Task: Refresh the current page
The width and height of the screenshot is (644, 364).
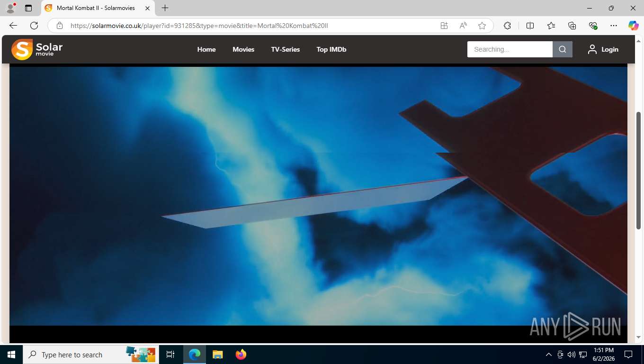Action: (34, 26)
